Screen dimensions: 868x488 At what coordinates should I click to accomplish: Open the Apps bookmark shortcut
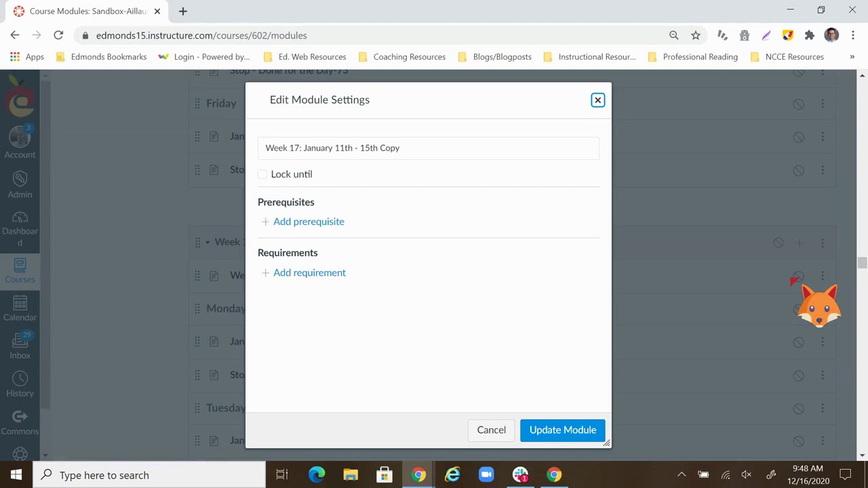point(27,57)
